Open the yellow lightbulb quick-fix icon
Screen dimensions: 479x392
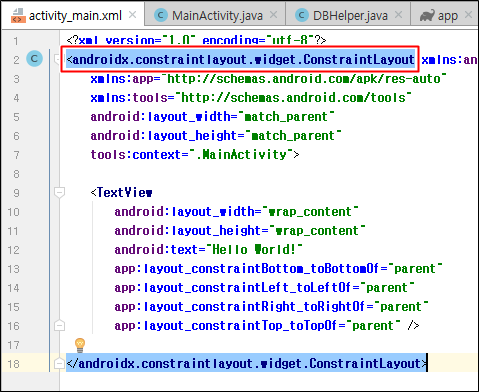pyautogui.click(x=80, y=345)
